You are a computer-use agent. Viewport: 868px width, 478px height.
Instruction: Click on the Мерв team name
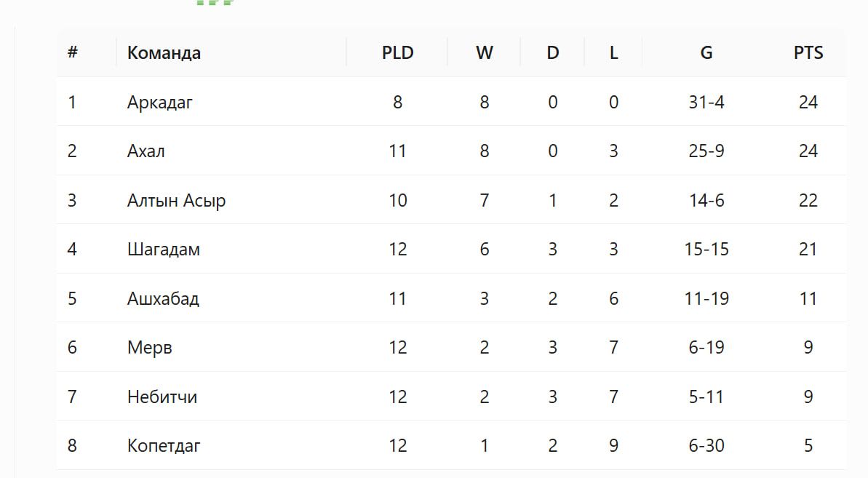[149, 348]
